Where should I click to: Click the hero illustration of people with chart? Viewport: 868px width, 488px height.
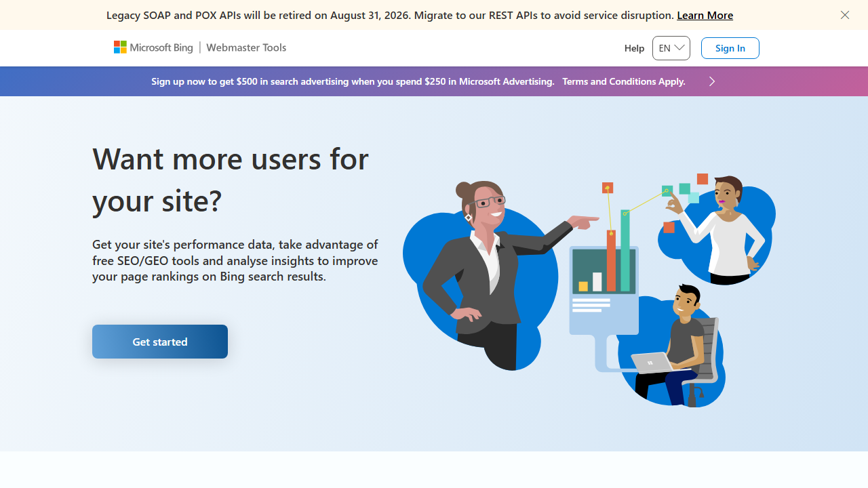click(x=589, y=289)
